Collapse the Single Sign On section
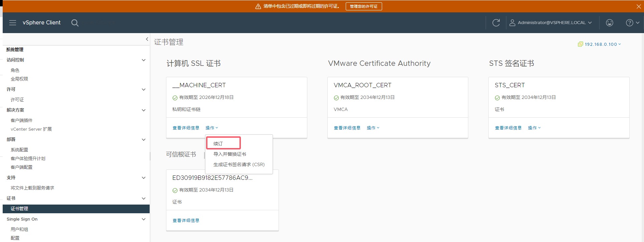The width and height of the screenshot is (644, 242). 144,219
